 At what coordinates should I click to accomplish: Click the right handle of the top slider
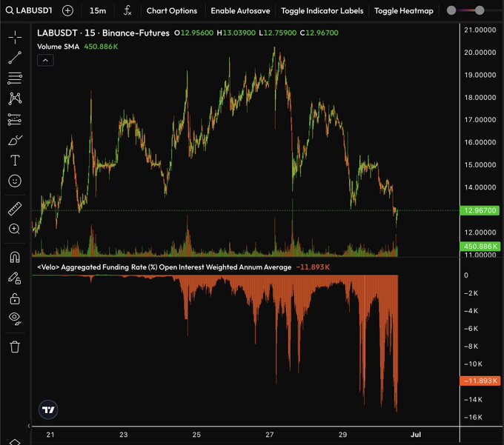tap(480, 10)
